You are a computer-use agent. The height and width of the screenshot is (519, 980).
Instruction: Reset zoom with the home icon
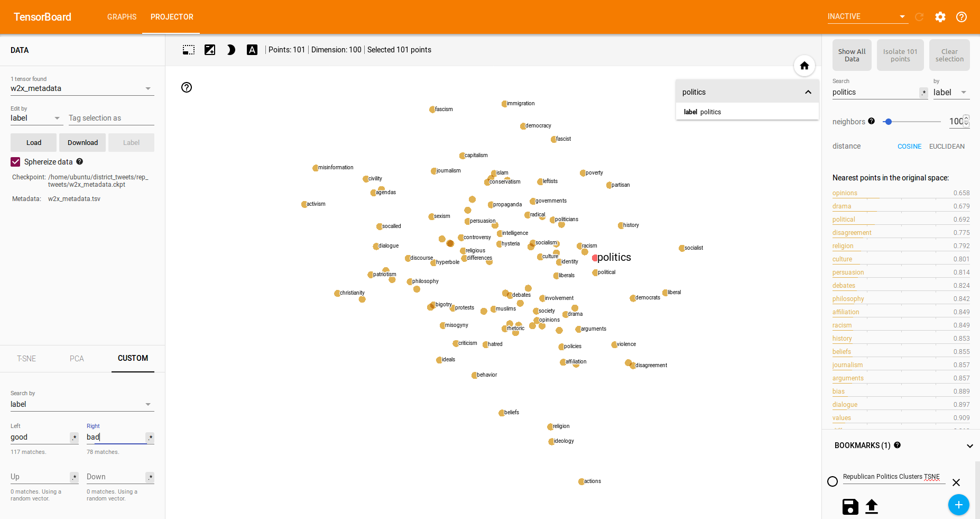804,66
